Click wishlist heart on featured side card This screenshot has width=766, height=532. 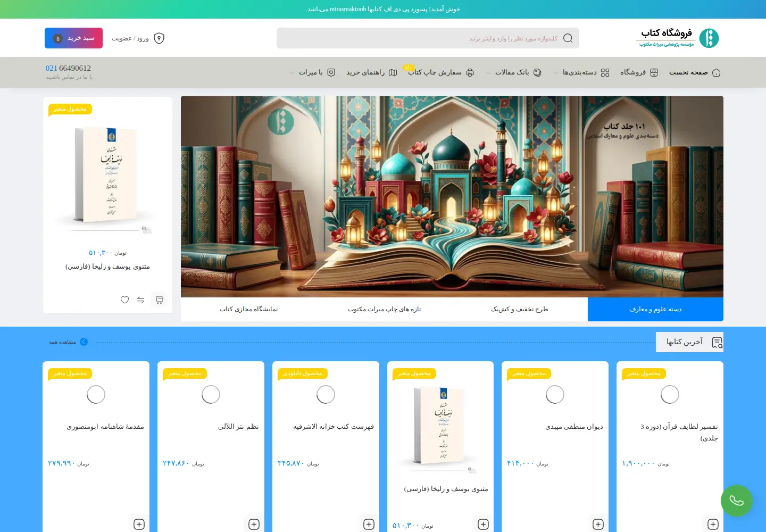pyautogui.click(x=124, y=300)
